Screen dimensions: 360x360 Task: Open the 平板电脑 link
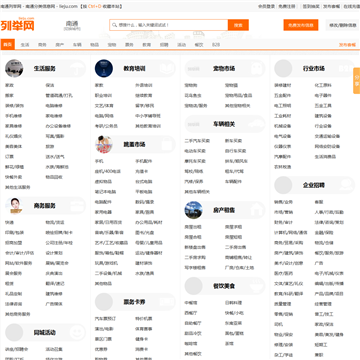[x=144, y=192]
